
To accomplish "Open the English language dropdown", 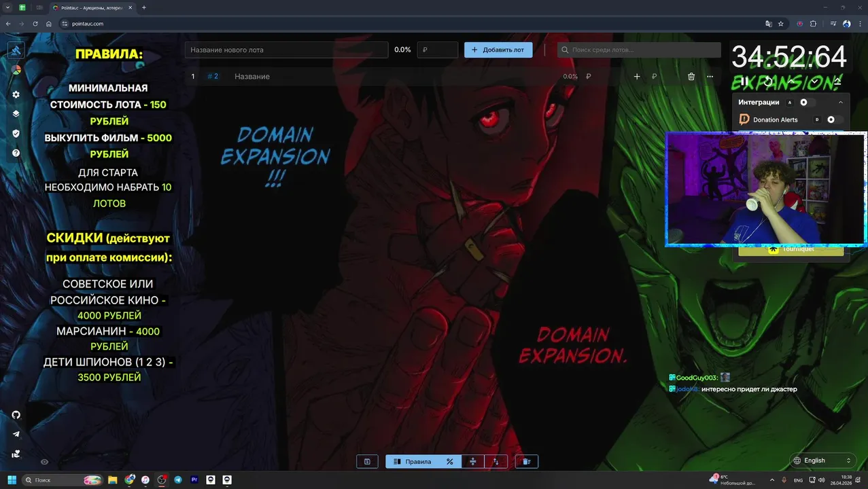I will tap(822, 460).
